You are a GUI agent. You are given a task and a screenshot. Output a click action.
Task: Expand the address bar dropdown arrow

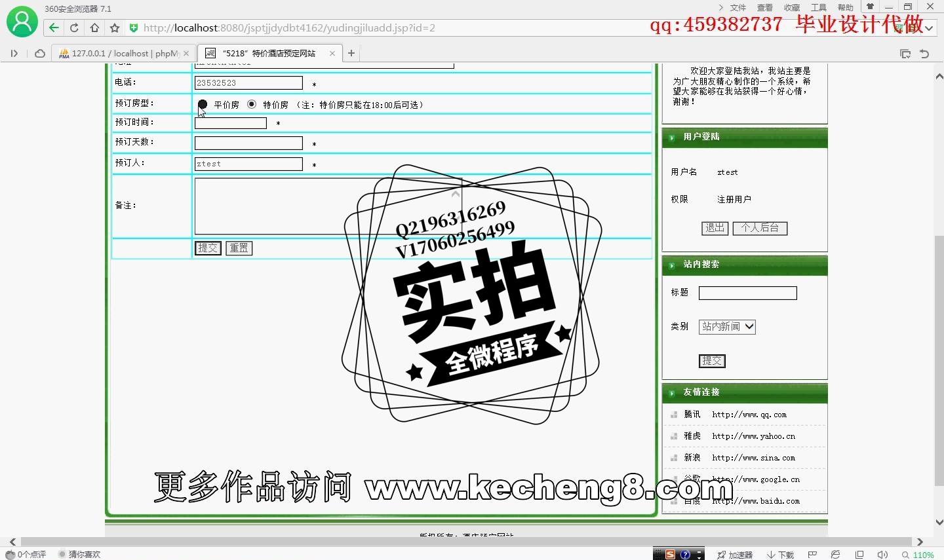click(x=929, y=28)
